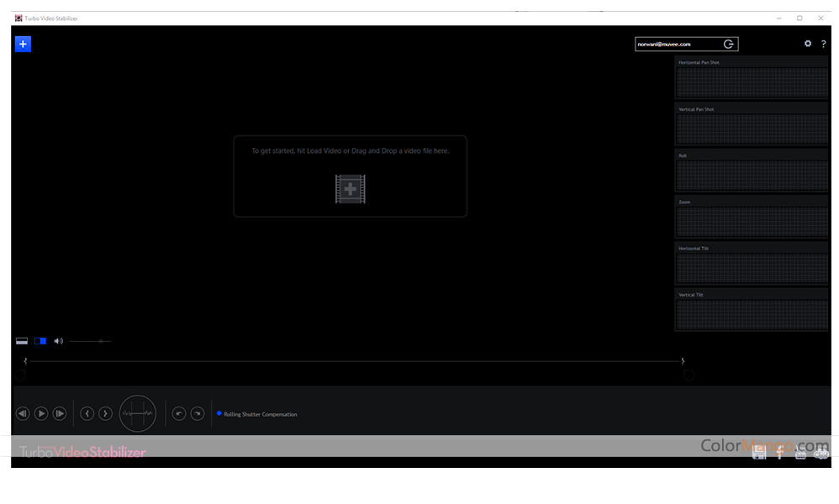Click the blue plus add video button

click(23, 44)
